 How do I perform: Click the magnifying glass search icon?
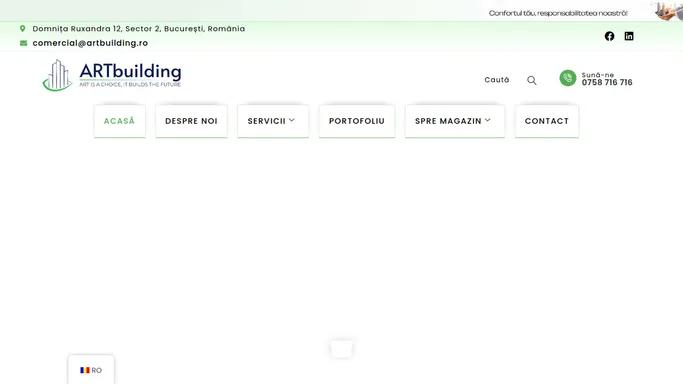click(531, 80)
